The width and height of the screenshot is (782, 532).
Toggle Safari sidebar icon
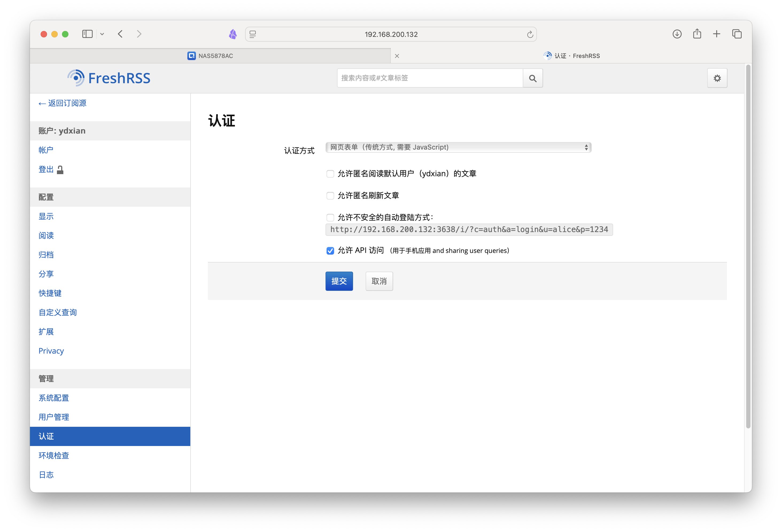pos(87,34)
